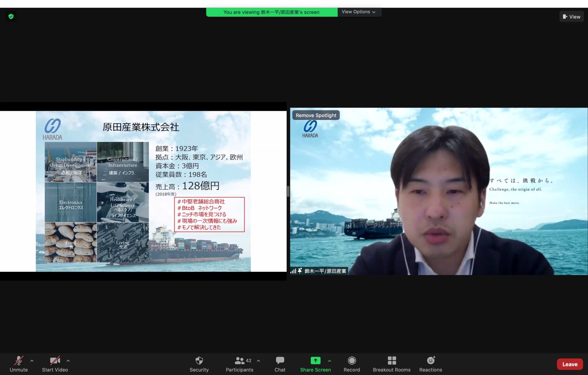Open Breakout Rooms
The image size is (588, 375).
pyautogui.click(x=392, y=364)
